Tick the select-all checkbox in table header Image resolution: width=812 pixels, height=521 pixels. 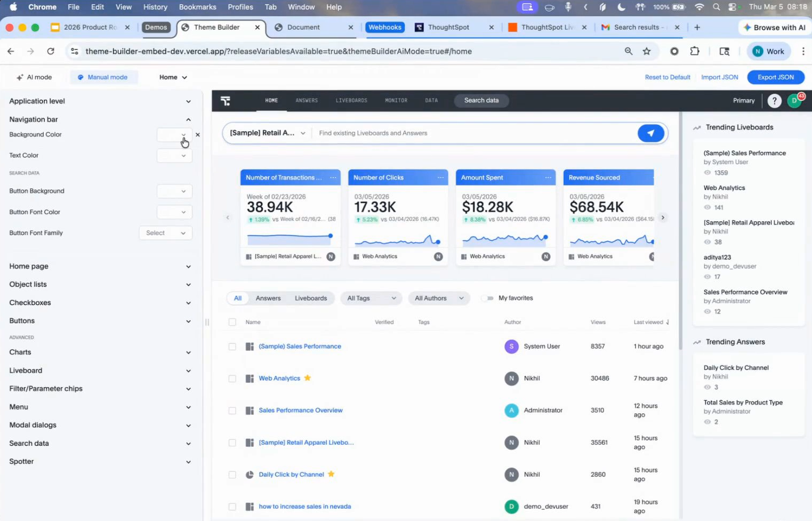(232, 322)
